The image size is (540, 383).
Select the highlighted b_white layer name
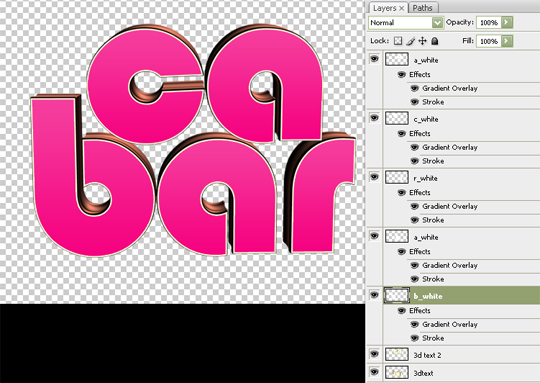click(428, 296)
